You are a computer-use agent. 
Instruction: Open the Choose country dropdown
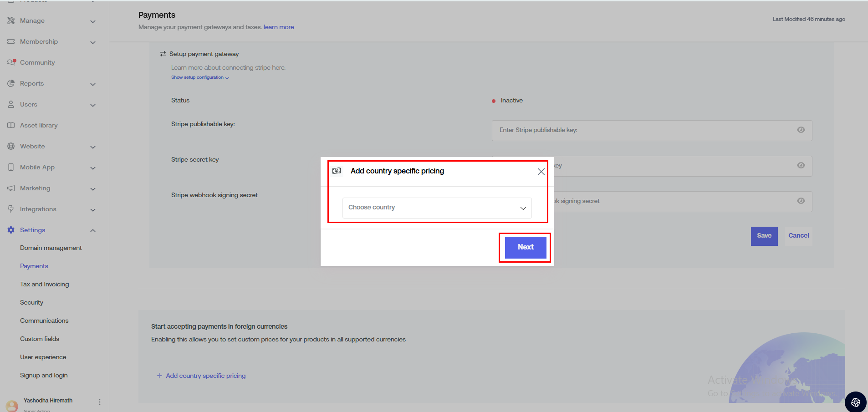pyautogui.click(x=437, y=208)
